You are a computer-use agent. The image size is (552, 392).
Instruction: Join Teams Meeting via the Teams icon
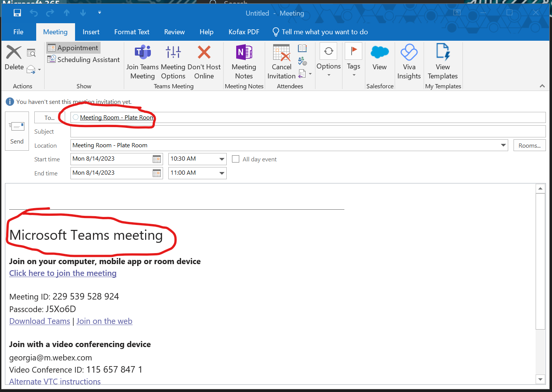click(x=142, y=62)
